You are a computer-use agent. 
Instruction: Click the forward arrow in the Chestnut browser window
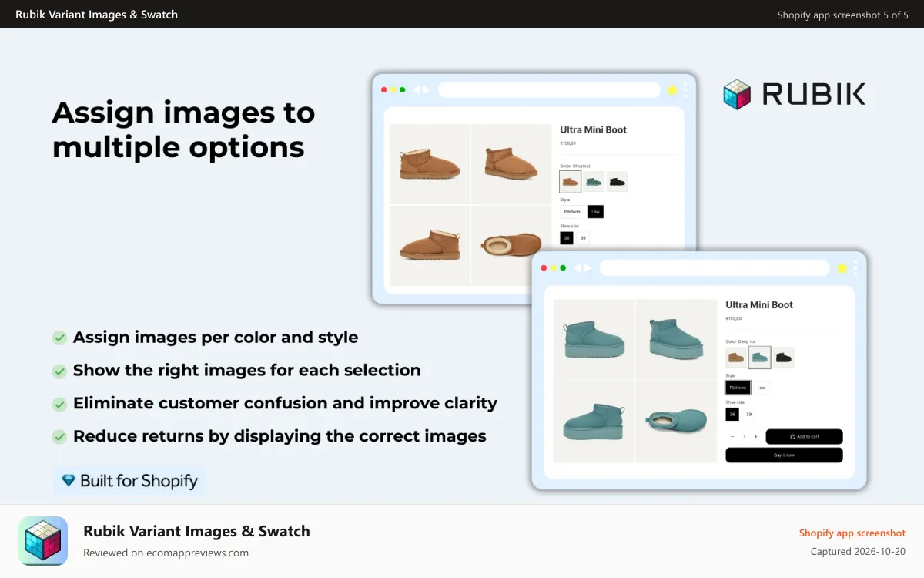(x=426, y=90)
